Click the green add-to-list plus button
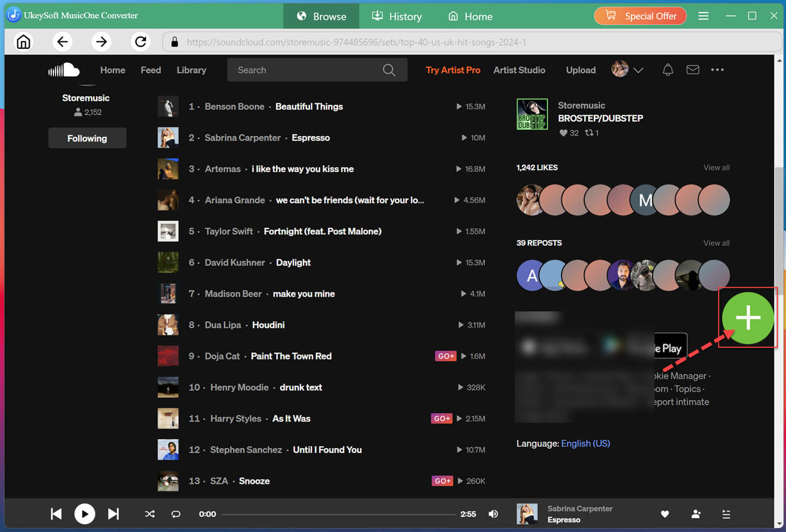This screenshot has height=532, width=786. tap(748, 318)
